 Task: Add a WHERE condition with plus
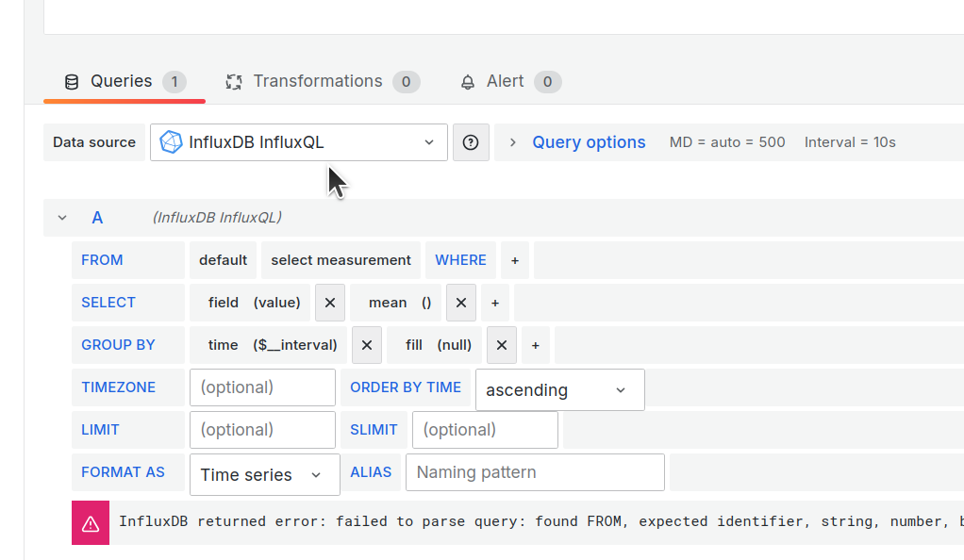[x=515, y=260]
